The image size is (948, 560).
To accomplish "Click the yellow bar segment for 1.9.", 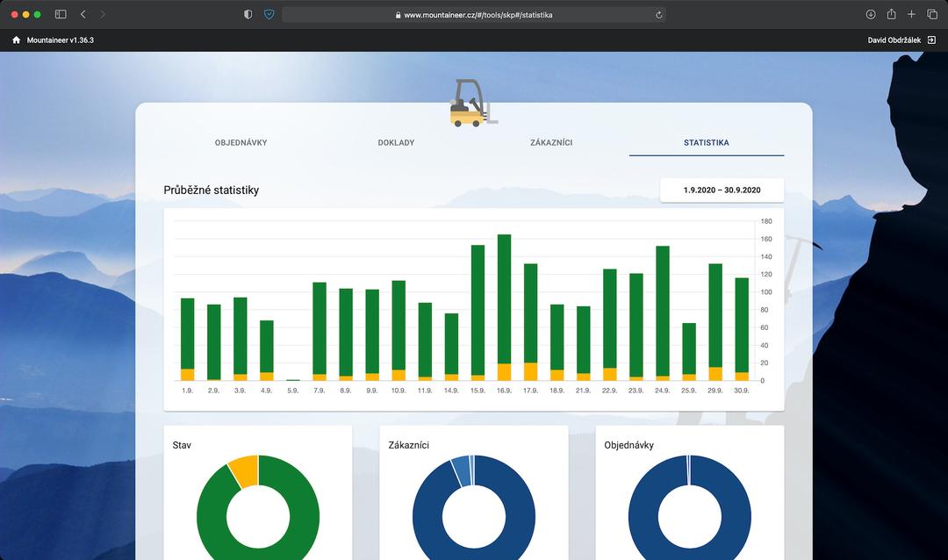I will [188, 374].
